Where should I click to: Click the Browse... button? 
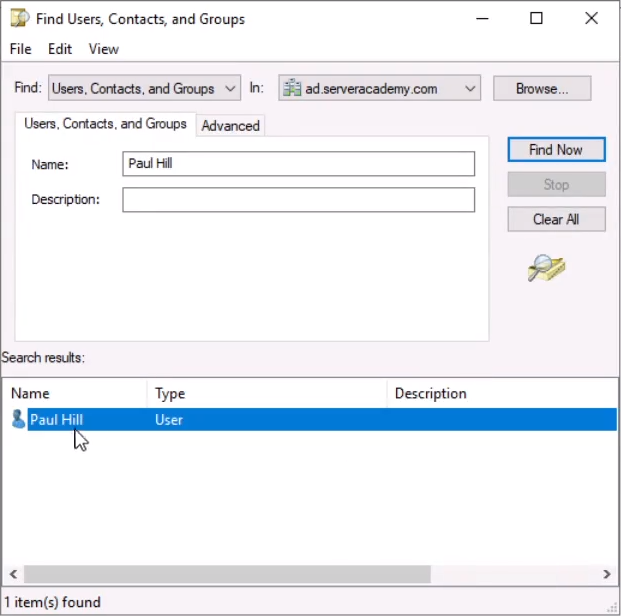[541, 89]
